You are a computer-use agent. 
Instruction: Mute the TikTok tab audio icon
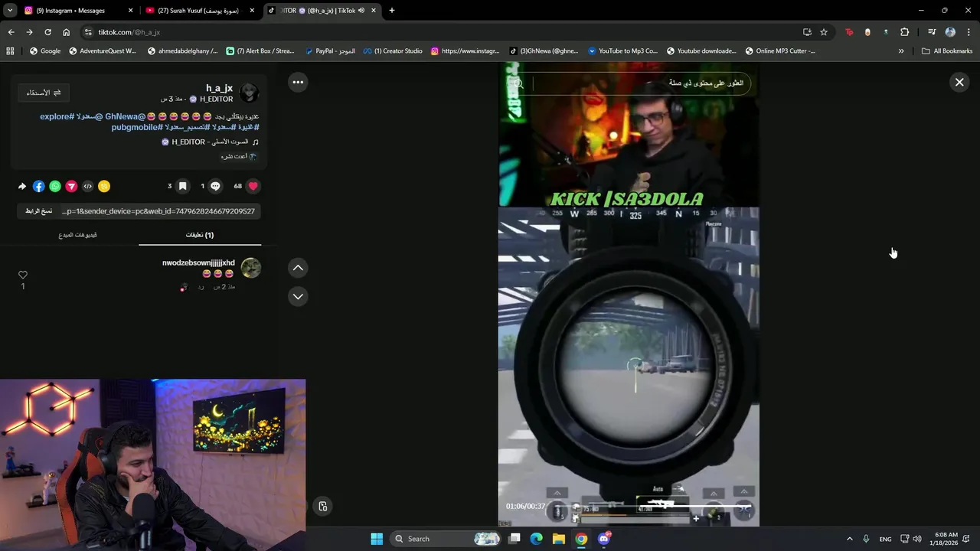[x=362, y=11]
